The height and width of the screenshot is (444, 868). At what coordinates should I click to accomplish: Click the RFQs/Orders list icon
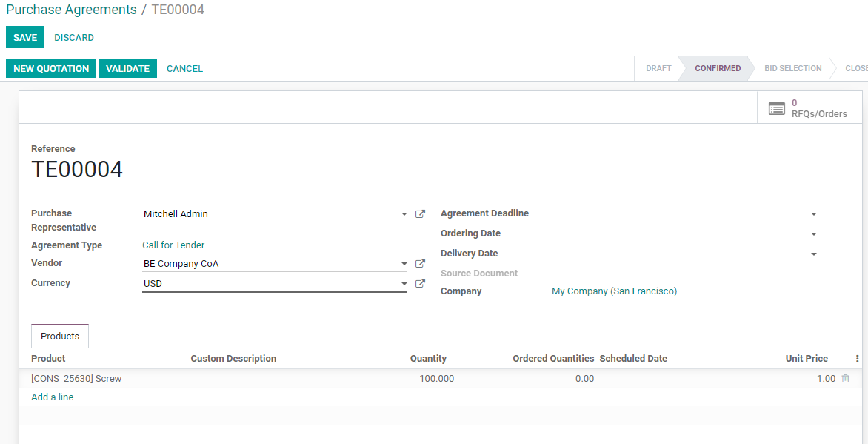776,109
